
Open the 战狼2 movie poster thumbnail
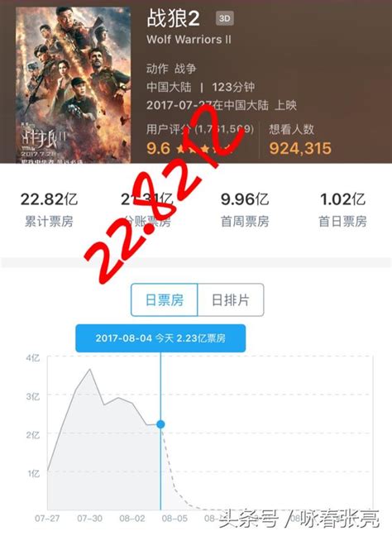[x=73, y=84]
